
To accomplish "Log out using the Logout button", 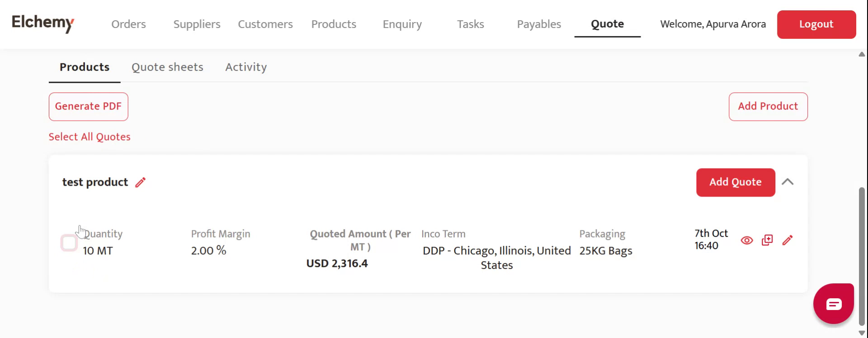I will 816,24.
